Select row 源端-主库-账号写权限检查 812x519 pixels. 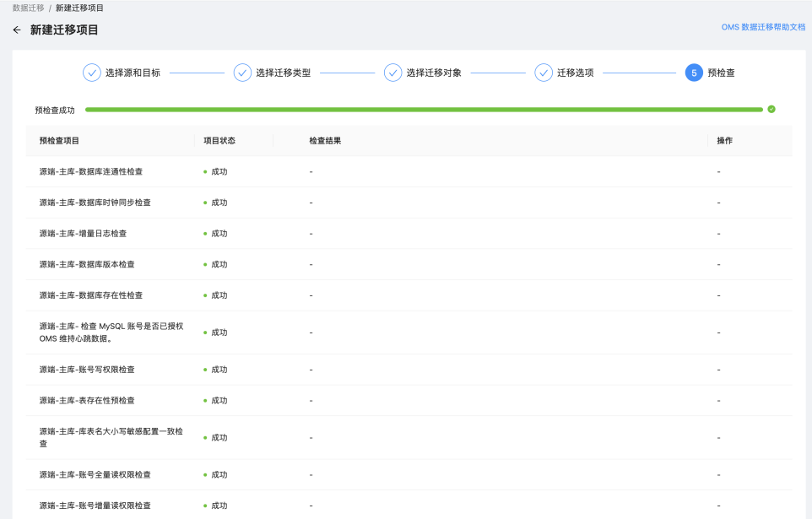[409, 370]
